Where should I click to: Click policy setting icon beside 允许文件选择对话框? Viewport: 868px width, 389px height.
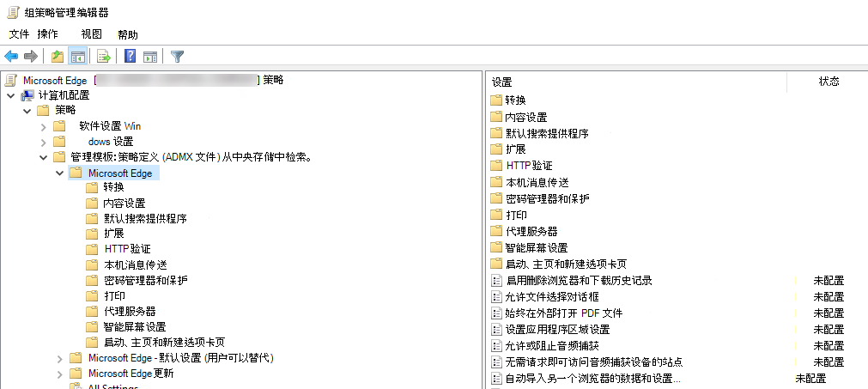tap(496, 296)
